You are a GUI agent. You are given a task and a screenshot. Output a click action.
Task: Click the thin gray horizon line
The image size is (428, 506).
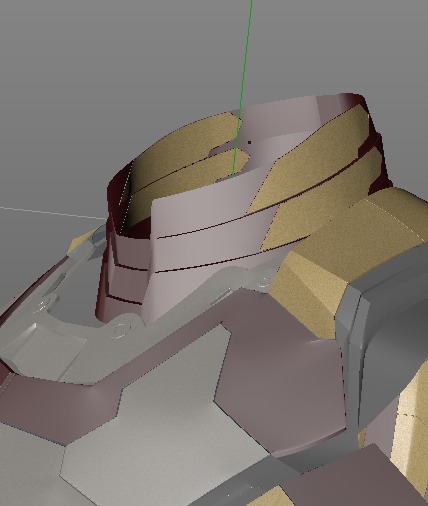53,213
